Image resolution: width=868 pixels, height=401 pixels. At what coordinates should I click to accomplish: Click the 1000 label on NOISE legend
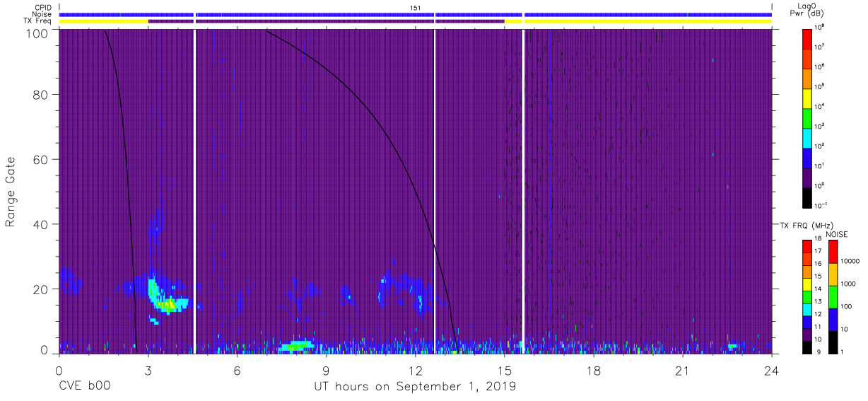(x=849, y=283)
